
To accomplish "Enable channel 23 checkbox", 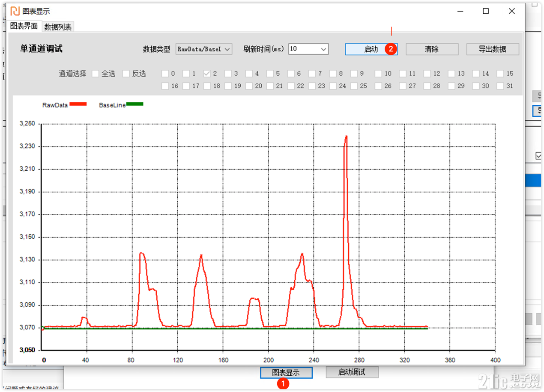I will pyautogui.click(x=312, y=86).
